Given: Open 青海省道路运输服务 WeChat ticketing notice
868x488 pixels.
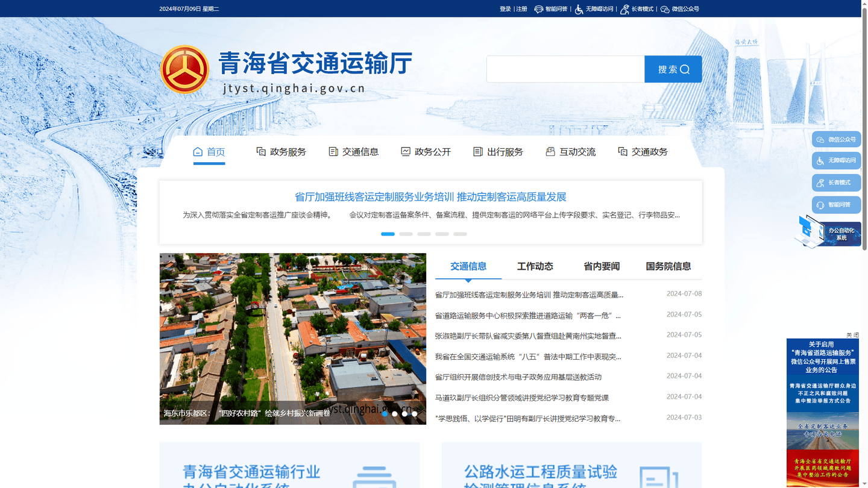Looking at the screenshot, I should pyautogui.click(x=823, y=357).
